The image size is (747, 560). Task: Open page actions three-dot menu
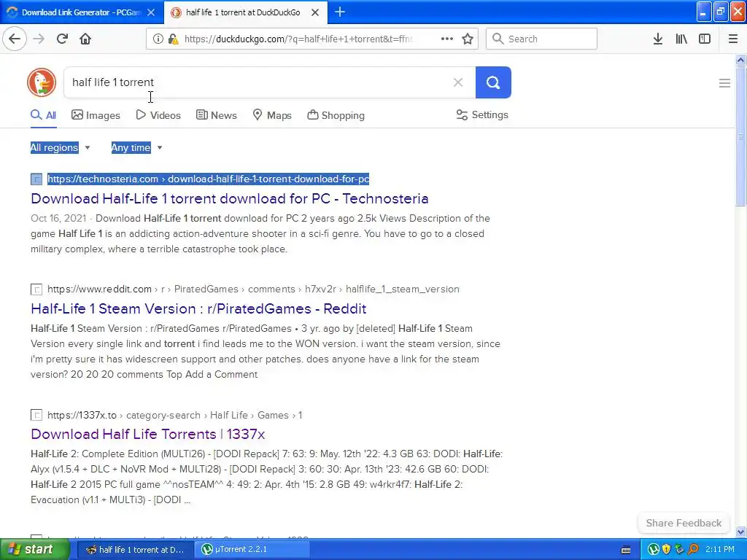pos(447,39)
